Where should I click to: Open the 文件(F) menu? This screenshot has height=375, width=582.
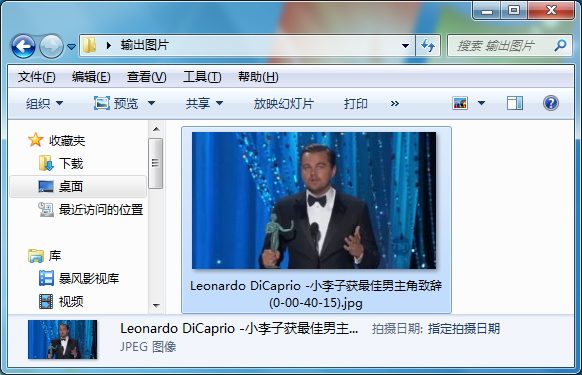point(36,77)
